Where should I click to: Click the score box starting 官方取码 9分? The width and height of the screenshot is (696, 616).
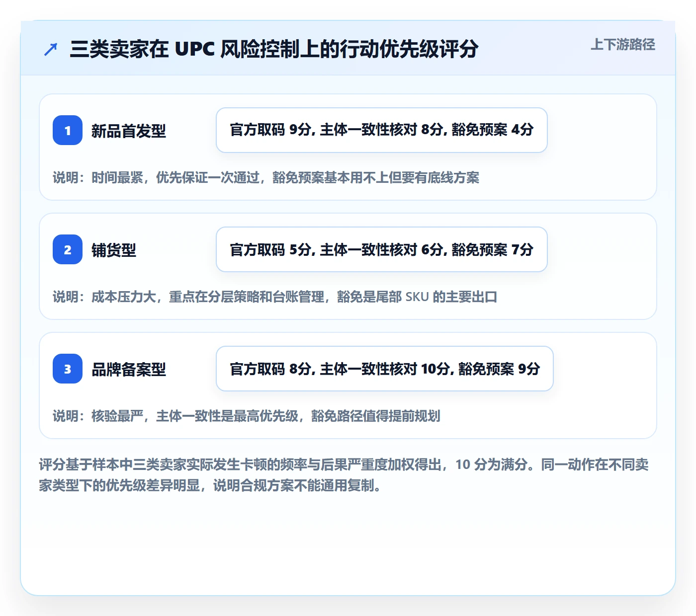[x=382, y=130]
